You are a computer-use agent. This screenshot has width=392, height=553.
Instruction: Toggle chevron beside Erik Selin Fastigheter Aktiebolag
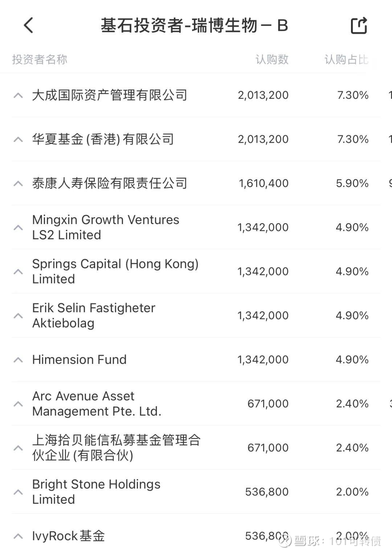point(18,316)
